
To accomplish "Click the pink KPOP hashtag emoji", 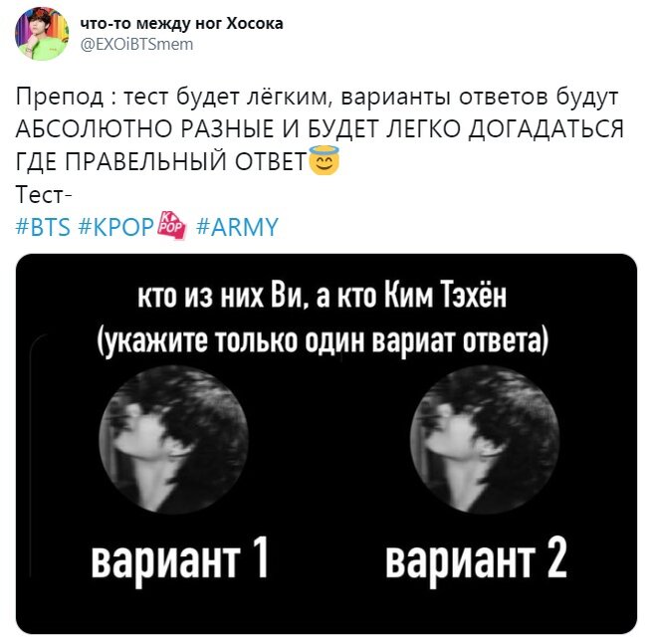I will (172, 226).
